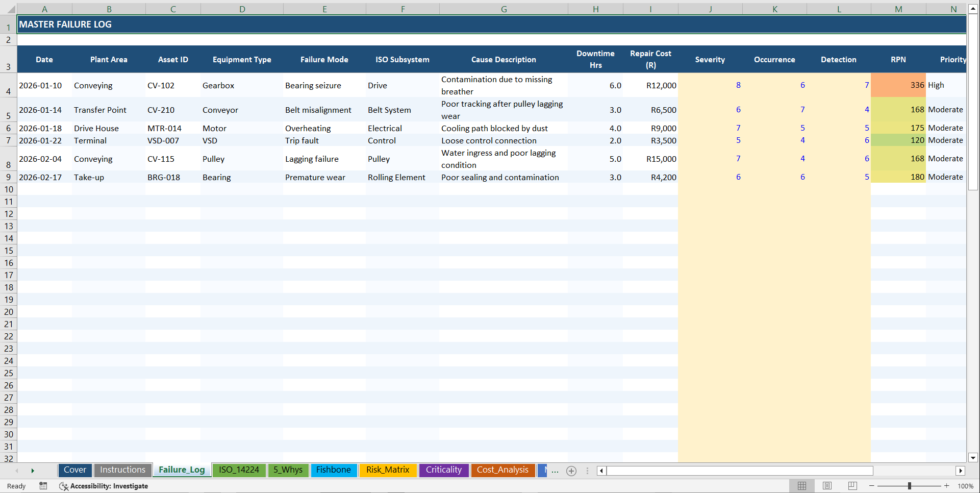Image resolution: width=980 pixels, height=493 pixels.
Task: Zoom out using the minus icon
Action: click(x=871, y=486)
